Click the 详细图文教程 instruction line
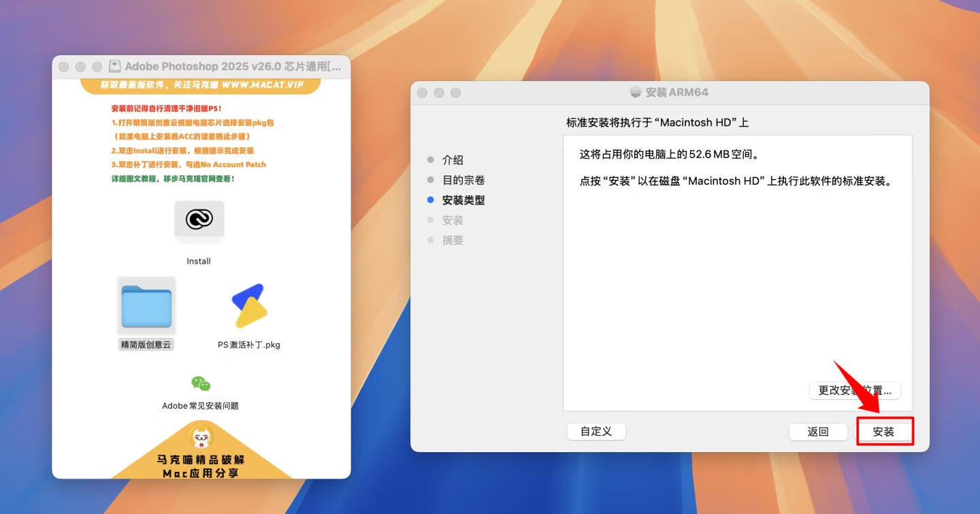980x514 pixels. 173,179
